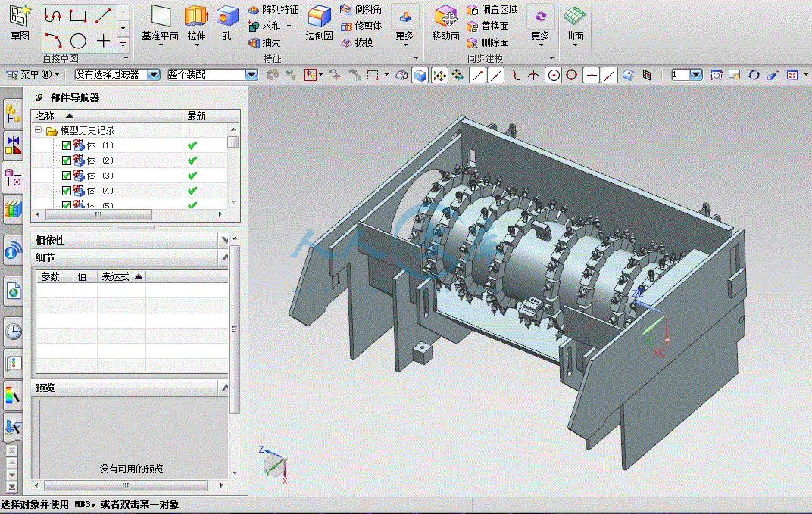The image size is (812, 514).
Task: Toggle the quadrant point snap option
Action: pos(572,76)
